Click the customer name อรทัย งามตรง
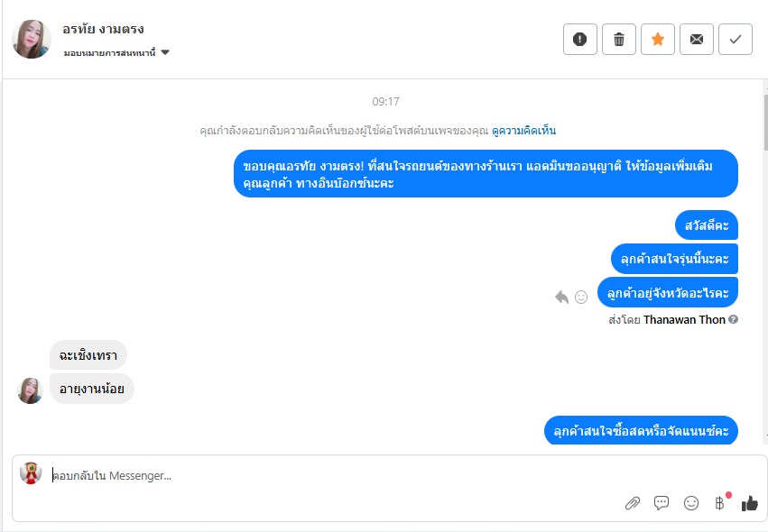768x532 pixels. 103,30
